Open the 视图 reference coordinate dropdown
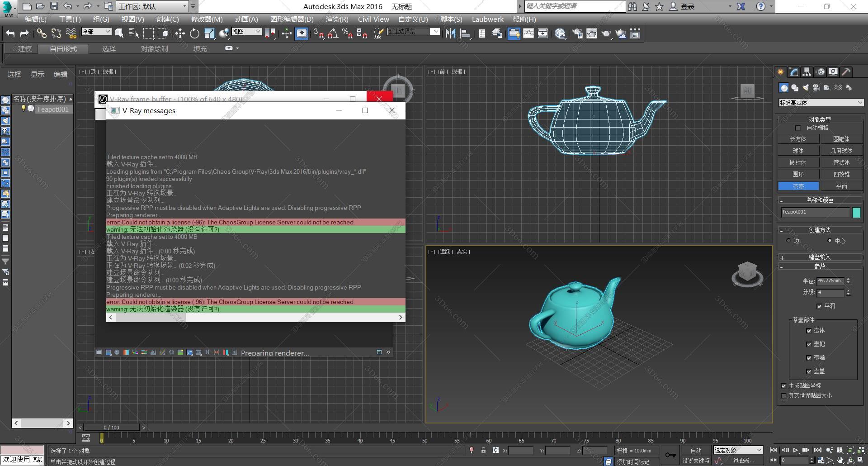Image resolution: width=868 pixels, height=466 pixels. tap(246, 32)
